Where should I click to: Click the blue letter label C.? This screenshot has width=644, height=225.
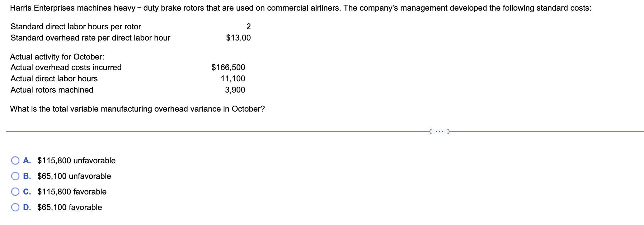27,192
